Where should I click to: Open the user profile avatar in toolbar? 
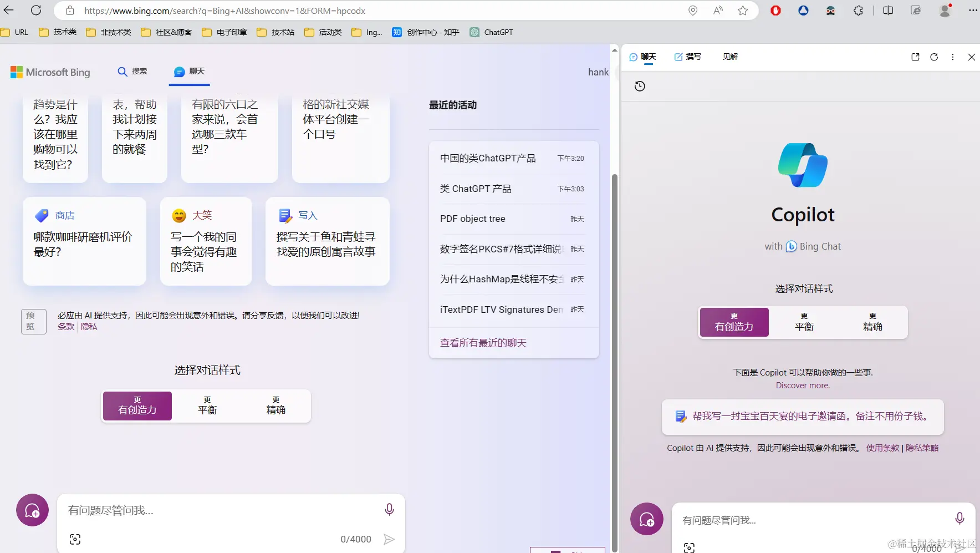point(945,11)
